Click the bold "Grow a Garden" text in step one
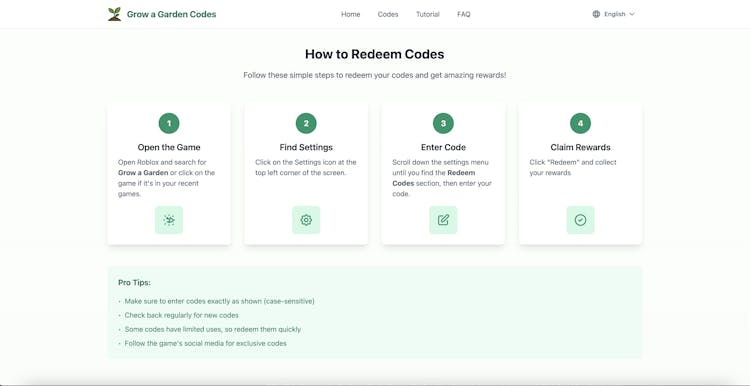Viewport: 750px width, 386px height. pyautogui.click(x=143, y=173)
